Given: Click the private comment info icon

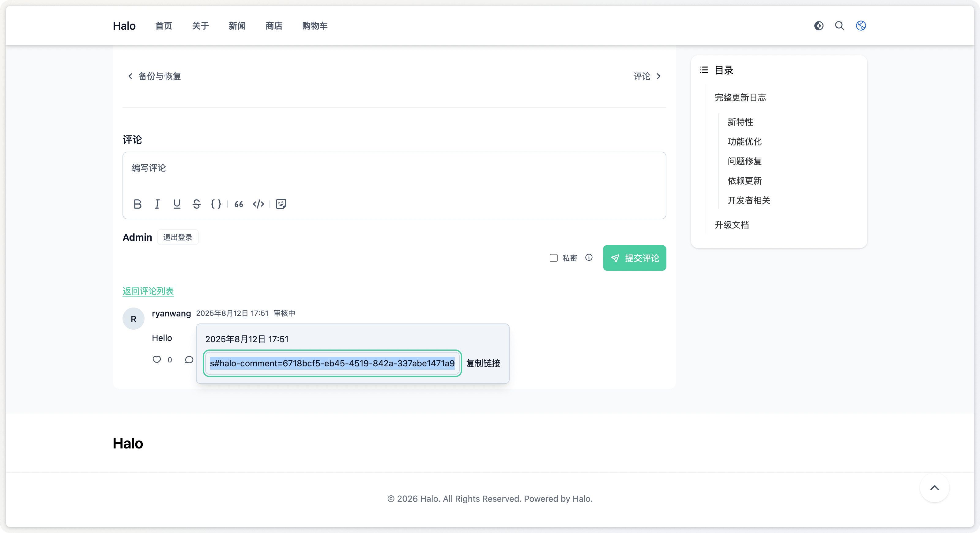Looking at the screenshot, I should [589, 258].
